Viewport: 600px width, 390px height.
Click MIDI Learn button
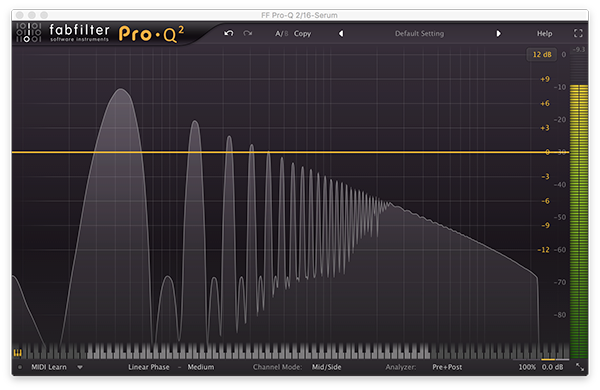click(49, 367)
